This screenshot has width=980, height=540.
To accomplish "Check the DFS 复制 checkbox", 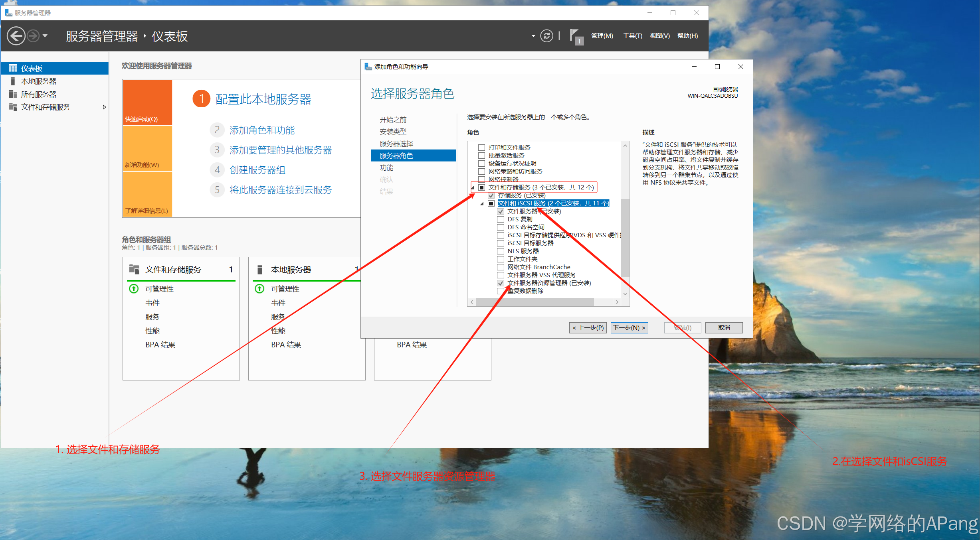I will pos(500,219).
